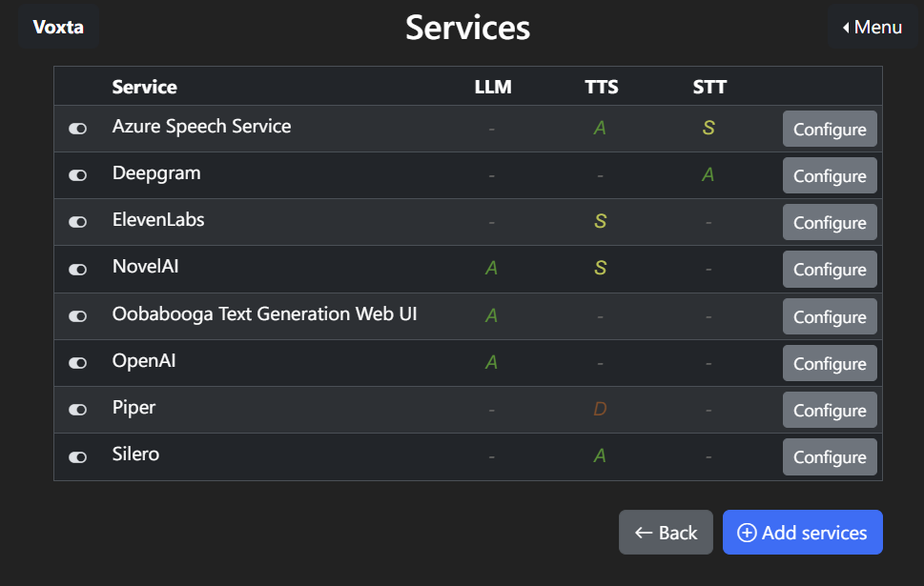Click the LLM "A" icon for Oobabooga Text Generation
The image size is (924, 586).
491,315
